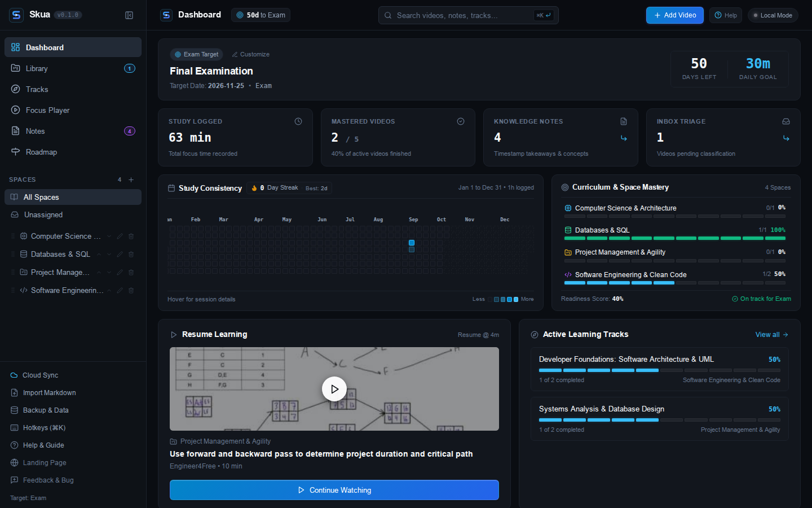812x508 pixels.
Task: Click Continue Watching
Action: click(x=334, y=490)
